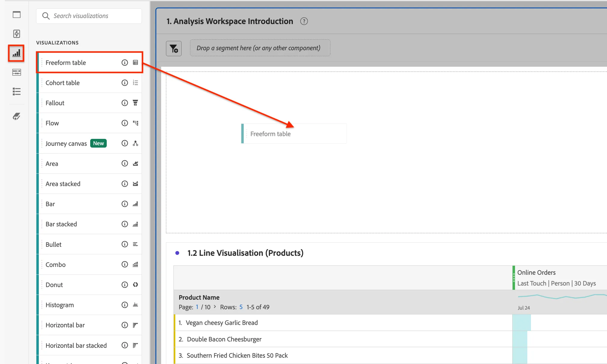Go to next page of Product Name table
This screenshot has height=364, width=607.
coord(215,307)
